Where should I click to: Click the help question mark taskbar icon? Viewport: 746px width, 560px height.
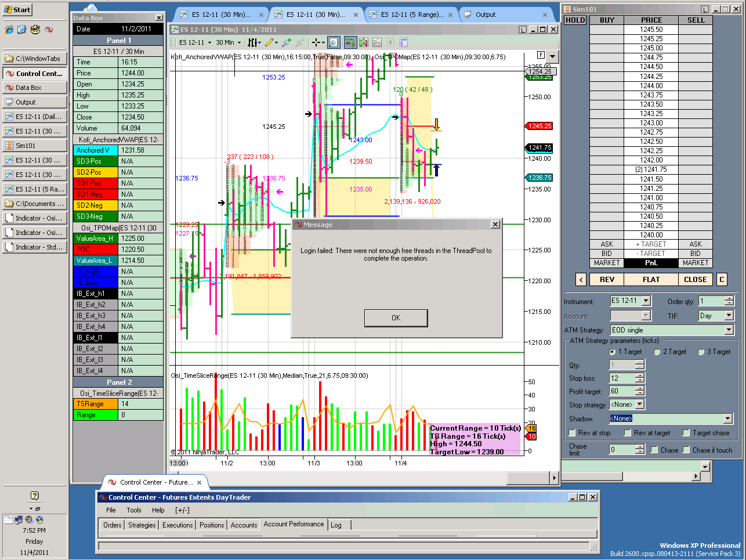[x=34, y=496]
